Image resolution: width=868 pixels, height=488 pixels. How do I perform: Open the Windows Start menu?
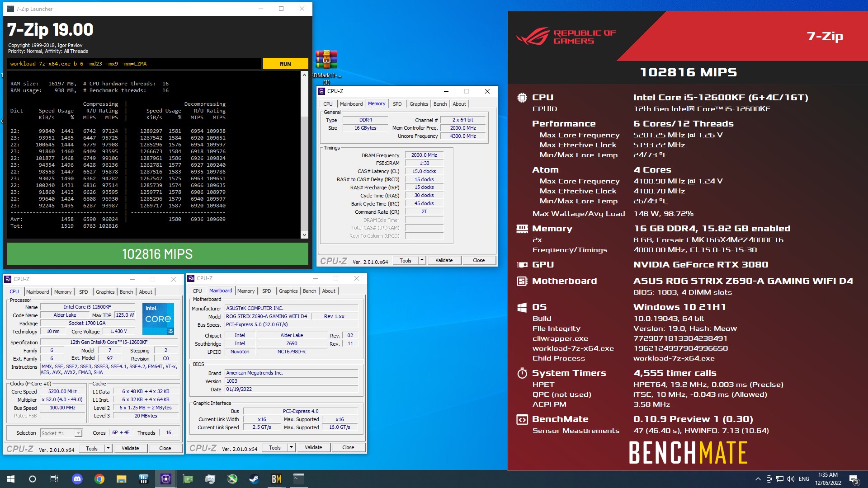coord(11,479)
